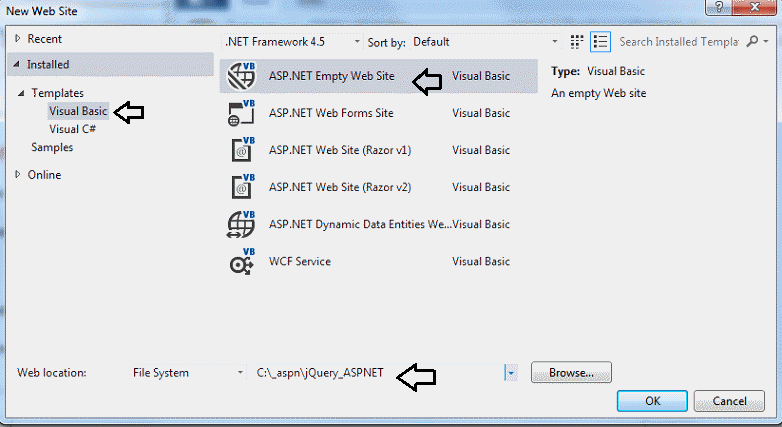Viewport: 782px width, 427px height.
Task: Choose the WCF Service template
Action: point(379,261)
